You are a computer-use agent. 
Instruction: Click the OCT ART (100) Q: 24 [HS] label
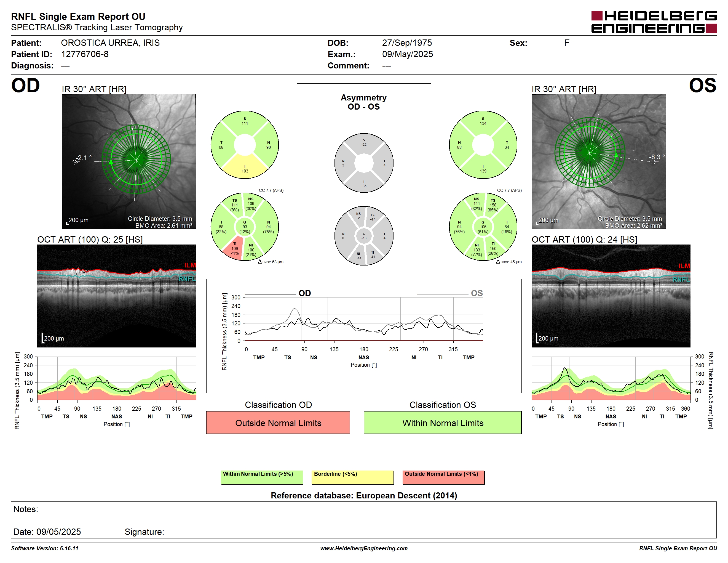(584, 240)
